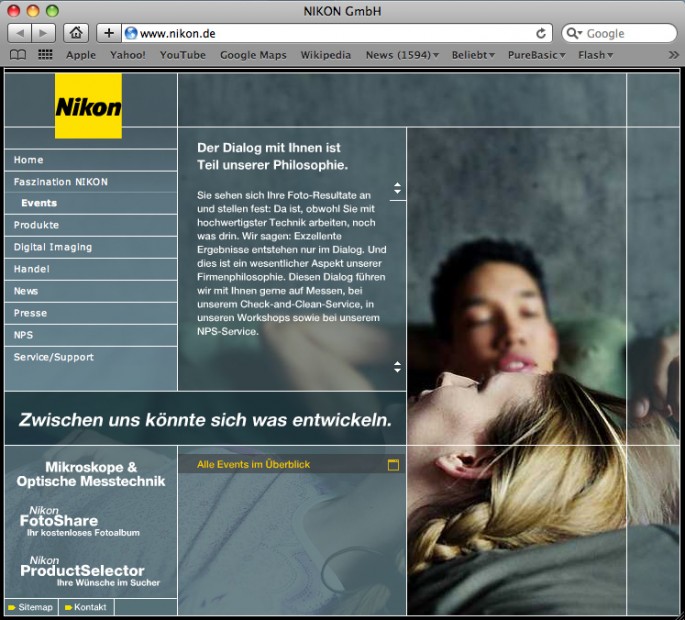Select Produkte in the side menu
This screenshot has height=620, width=685.
91,225
